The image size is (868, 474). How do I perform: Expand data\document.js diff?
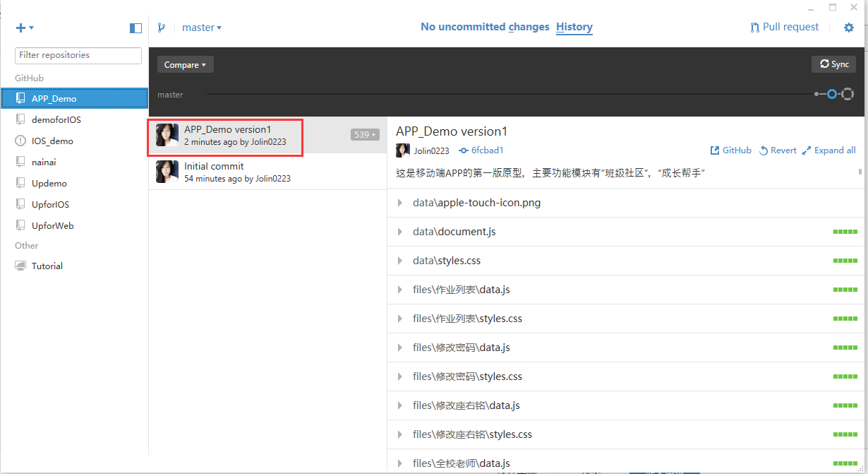(x=400, y=232)
